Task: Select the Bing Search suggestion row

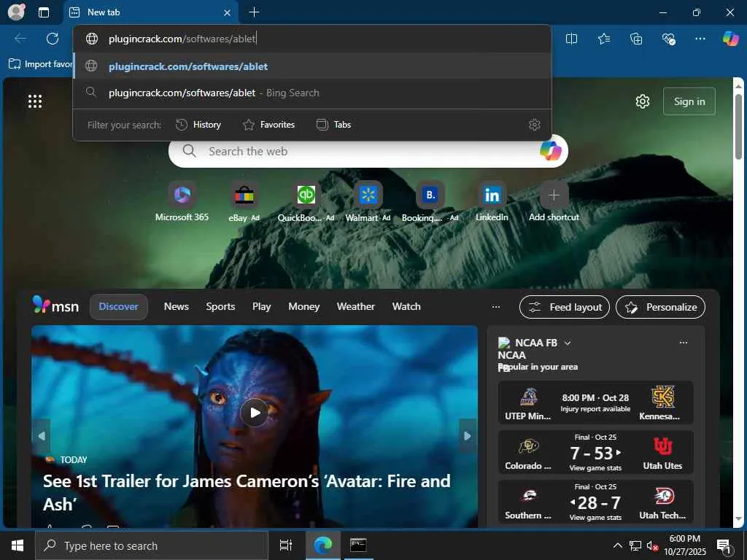Action: pyautogui.click(x=312, y=93)
